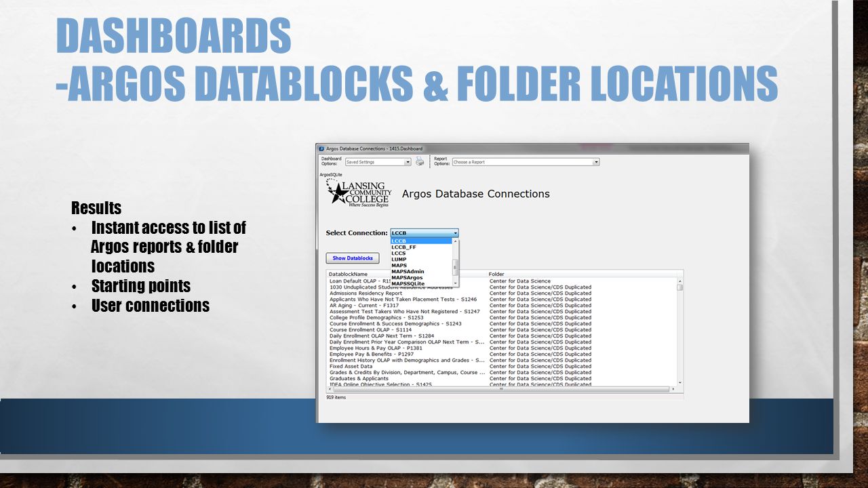Click the printer icon in the Argos toolbar
Viewport: 868px width, 488px height.
pos(420,162)
